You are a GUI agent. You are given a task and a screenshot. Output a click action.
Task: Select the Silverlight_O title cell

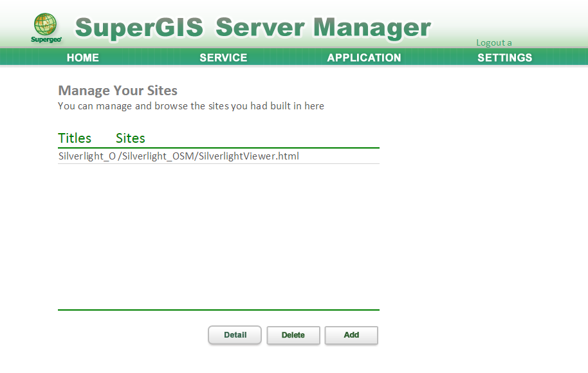[87, 156]
